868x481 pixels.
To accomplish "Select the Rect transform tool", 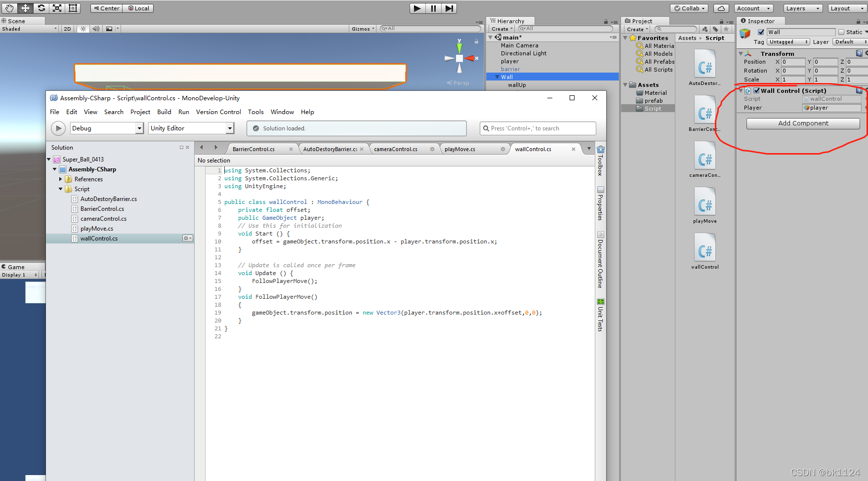I will (x=73, y=8).
